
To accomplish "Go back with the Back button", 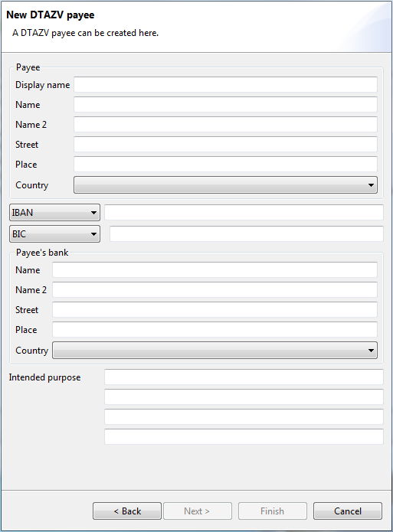I will pyautogui.click(x=127, y=511).
